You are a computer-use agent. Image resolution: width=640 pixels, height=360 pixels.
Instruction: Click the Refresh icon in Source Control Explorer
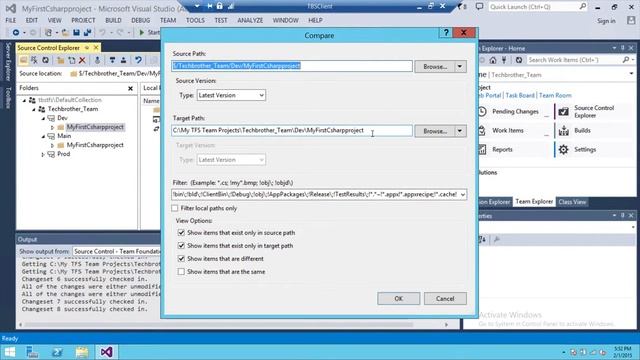(x=46, y=60)
